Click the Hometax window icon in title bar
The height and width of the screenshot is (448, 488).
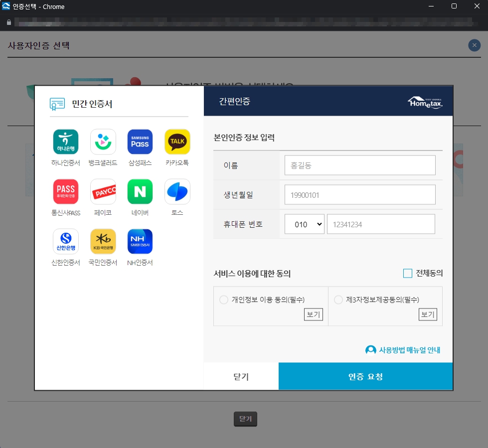point(6,6)
